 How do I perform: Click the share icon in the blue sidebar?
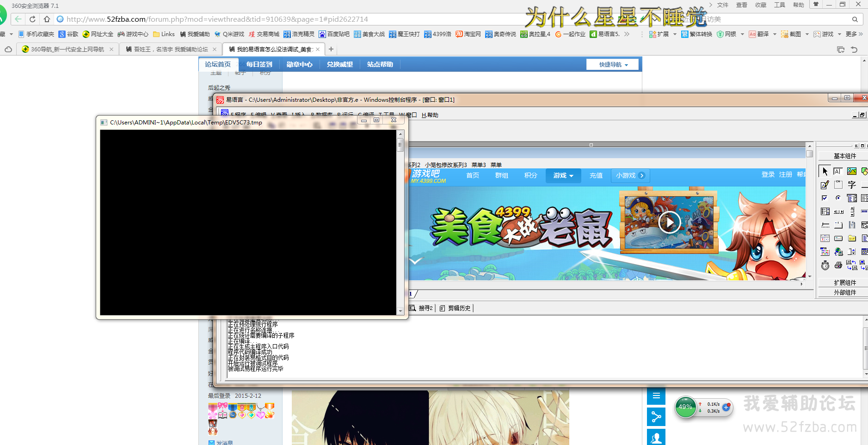click(656, 417)
